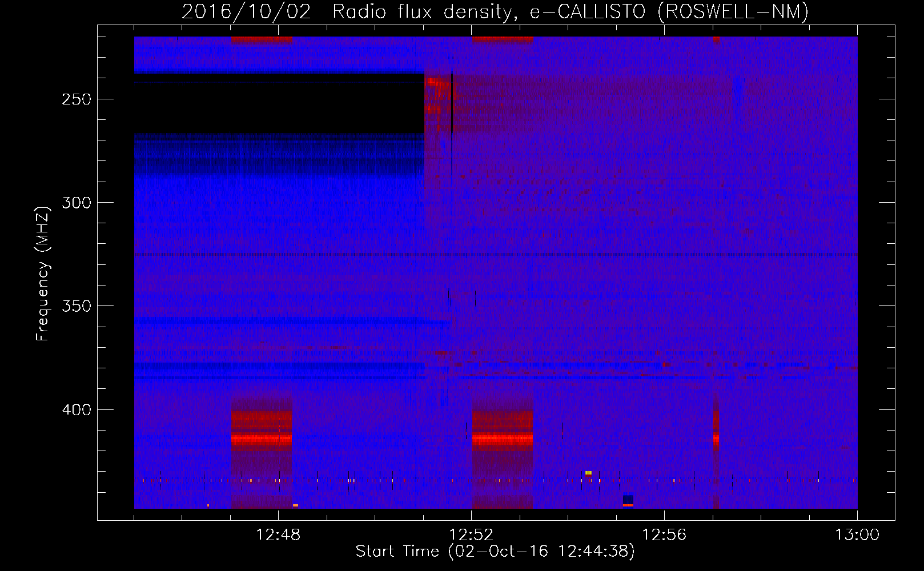Click the '400' frequency tick label
Viewport: 924px width, 571px height.
click(77, 410)
